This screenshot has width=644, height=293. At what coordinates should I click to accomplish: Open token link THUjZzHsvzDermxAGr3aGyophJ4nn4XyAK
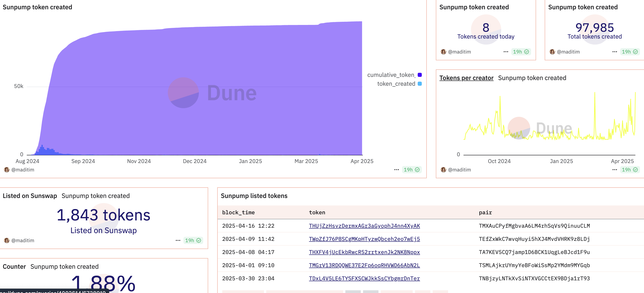click(364, 226)
